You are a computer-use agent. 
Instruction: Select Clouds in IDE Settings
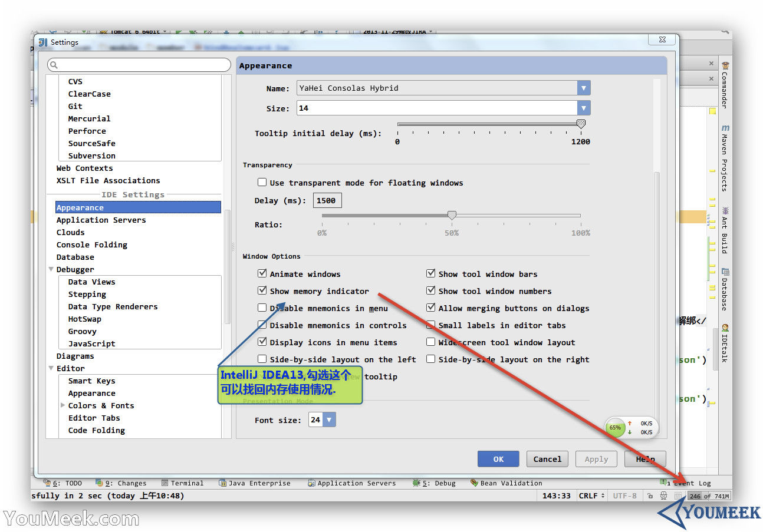pos(70,232)
